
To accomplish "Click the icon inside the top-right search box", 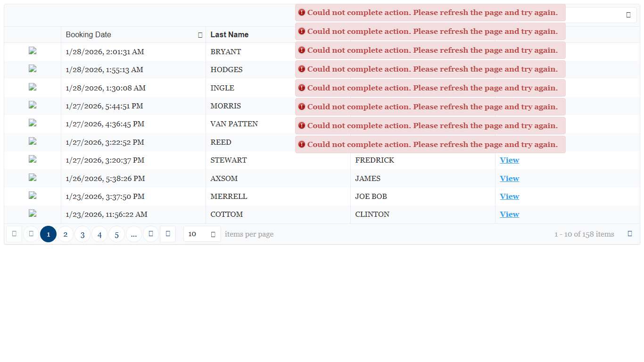I will tap(628, 15).
